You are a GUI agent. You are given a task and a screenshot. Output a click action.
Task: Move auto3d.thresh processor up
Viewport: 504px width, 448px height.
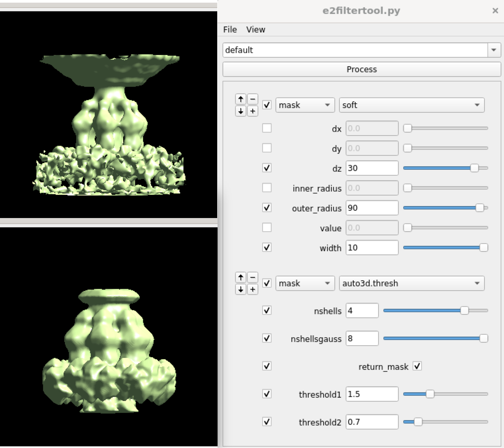(241, 277)
